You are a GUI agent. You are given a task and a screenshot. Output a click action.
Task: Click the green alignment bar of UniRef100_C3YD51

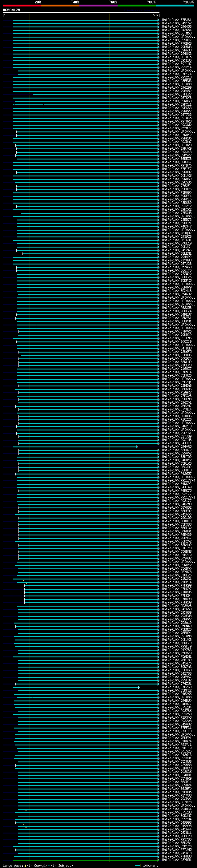[86, 860]
